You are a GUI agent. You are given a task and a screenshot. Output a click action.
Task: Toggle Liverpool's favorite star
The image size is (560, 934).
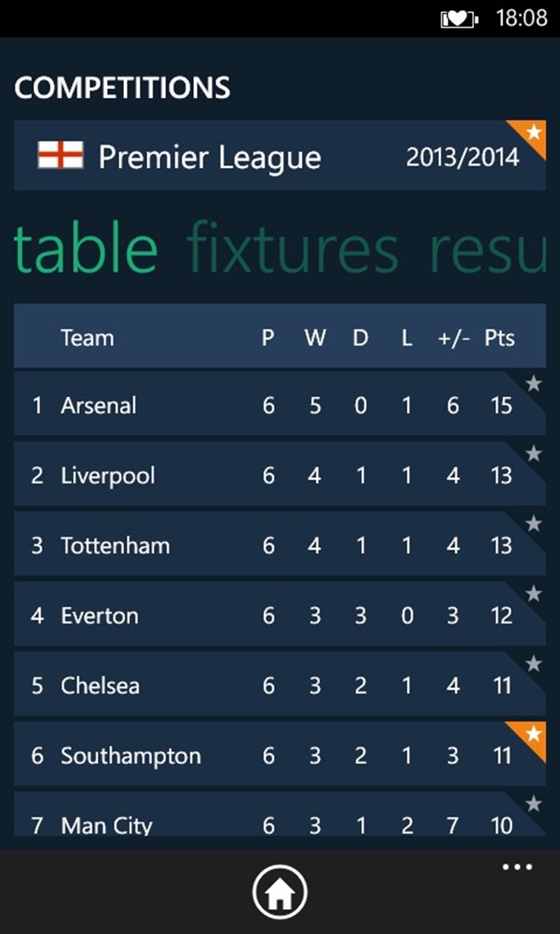[534, 454]
